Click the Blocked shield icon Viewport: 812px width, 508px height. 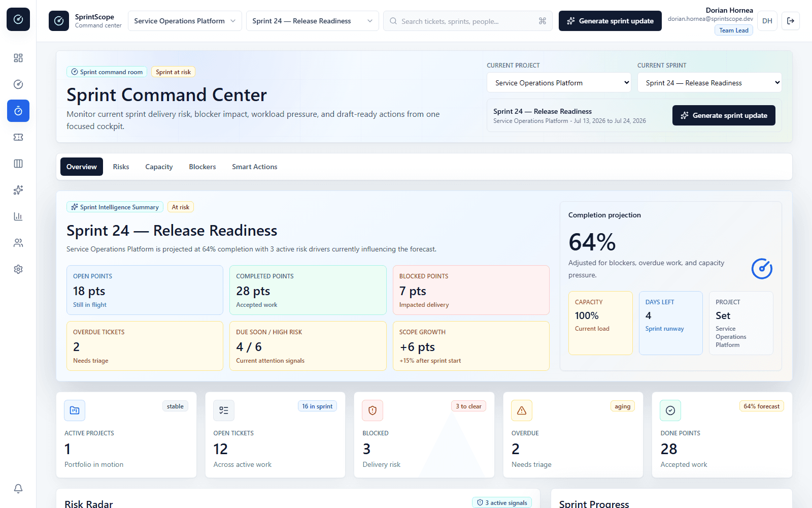click(373, 410)
